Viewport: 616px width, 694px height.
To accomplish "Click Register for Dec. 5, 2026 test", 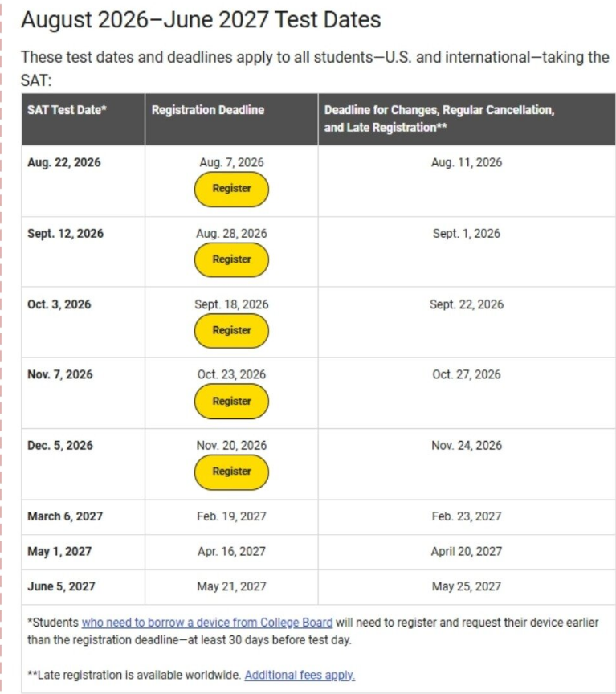I will coord(231,472).
